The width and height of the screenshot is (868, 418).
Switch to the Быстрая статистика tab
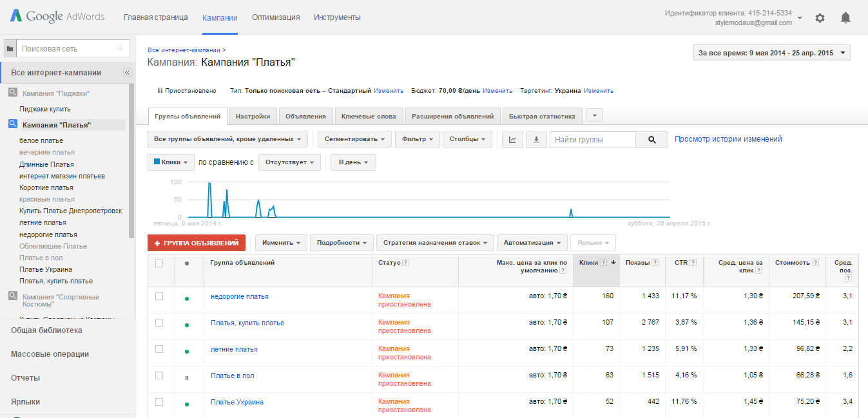(x=542, y=117)
